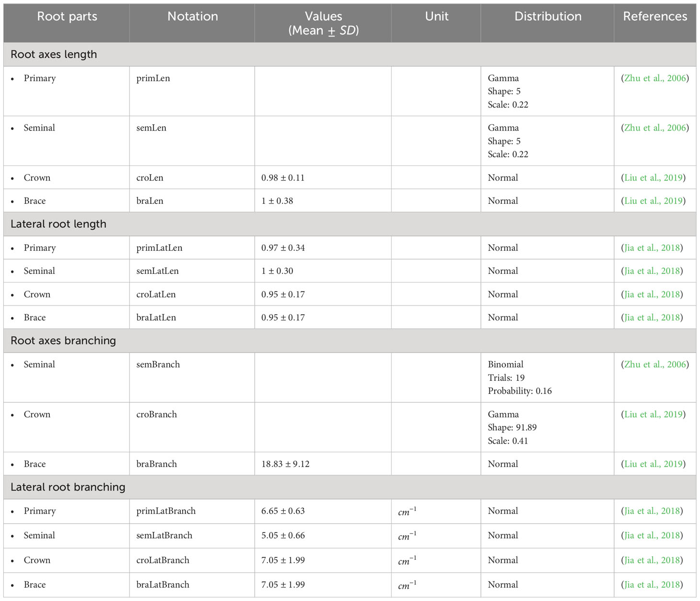
Task: Open Jia et al., 2018 citation for croLatLen
Action: 652,294
